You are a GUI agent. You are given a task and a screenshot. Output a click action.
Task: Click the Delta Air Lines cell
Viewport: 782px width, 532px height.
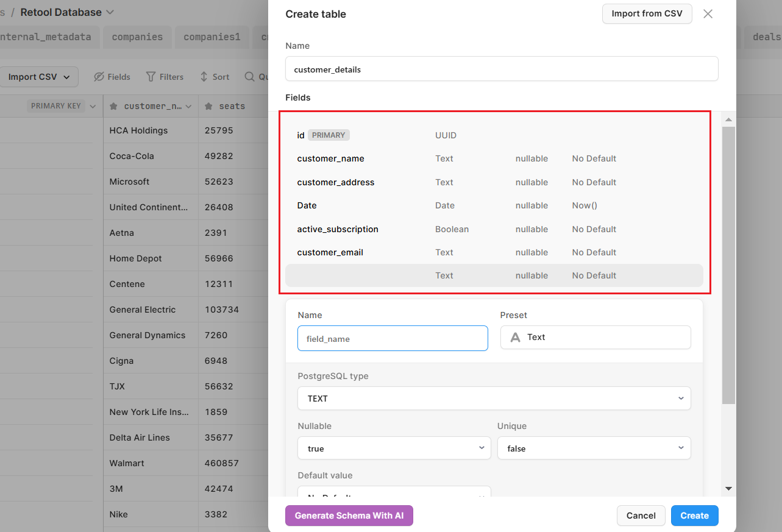pos(151,438)
